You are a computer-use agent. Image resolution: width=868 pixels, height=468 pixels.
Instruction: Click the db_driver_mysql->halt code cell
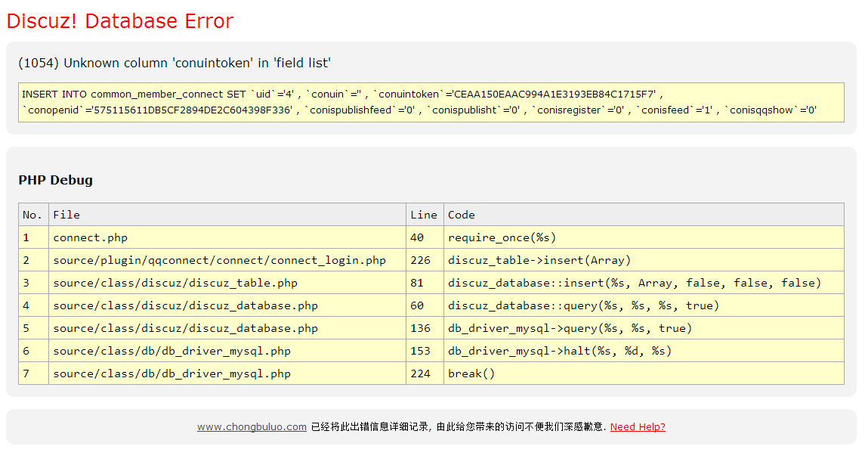pos(644,351)
